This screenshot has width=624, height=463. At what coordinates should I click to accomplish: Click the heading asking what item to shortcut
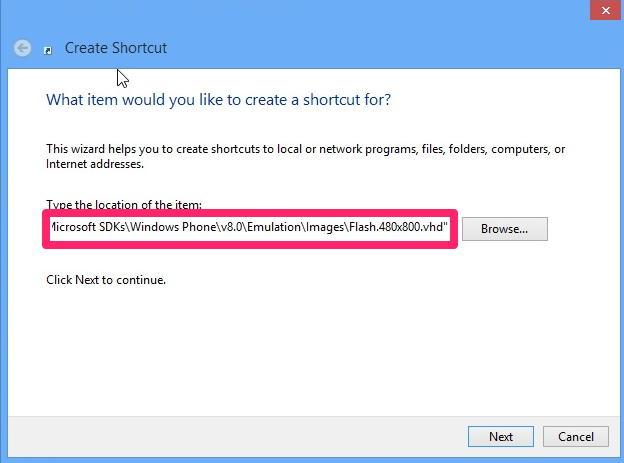point(218,100)
